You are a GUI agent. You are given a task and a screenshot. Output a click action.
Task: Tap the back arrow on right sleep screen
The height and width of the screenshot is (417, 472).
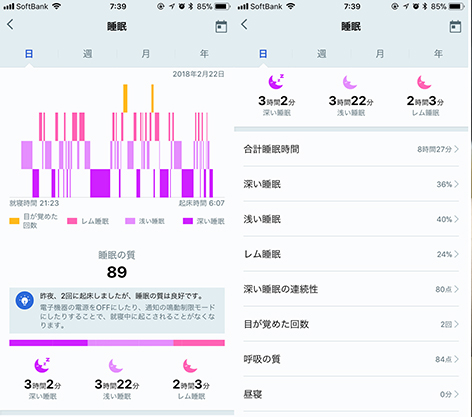point(245,24)
